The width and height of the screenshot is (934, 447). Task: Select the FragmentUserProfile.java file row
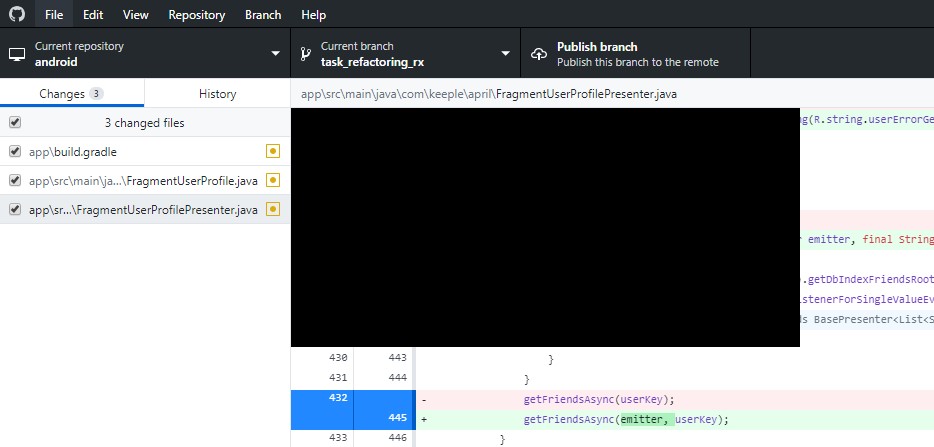coord(145,180)
